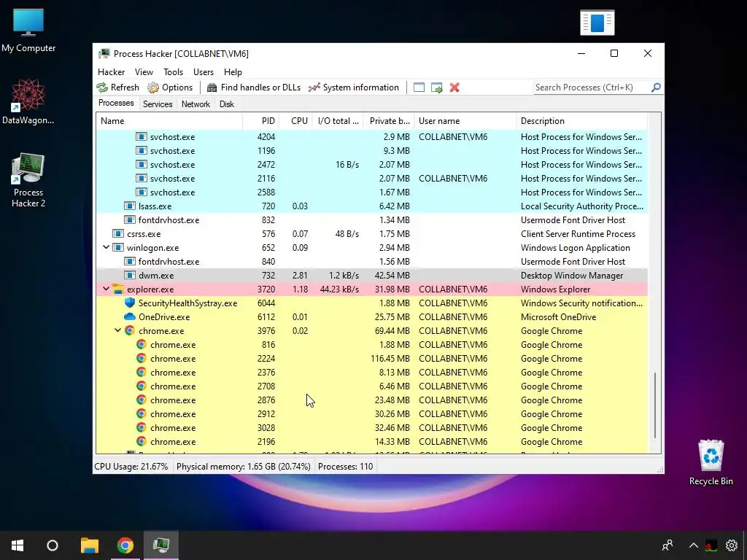Click the lsass.exe process icon

[130, 206]
